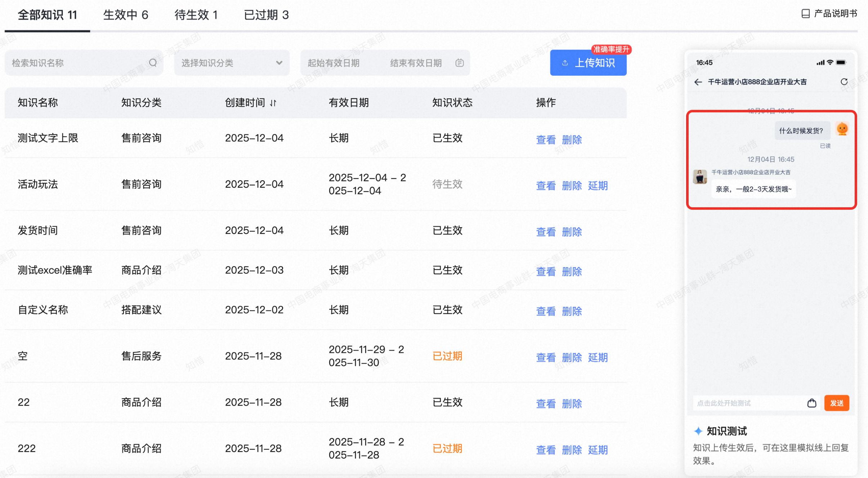Delete the 测试excel准确率 entry
This screenshot has height=478, width=868.
tap(572, 271)
